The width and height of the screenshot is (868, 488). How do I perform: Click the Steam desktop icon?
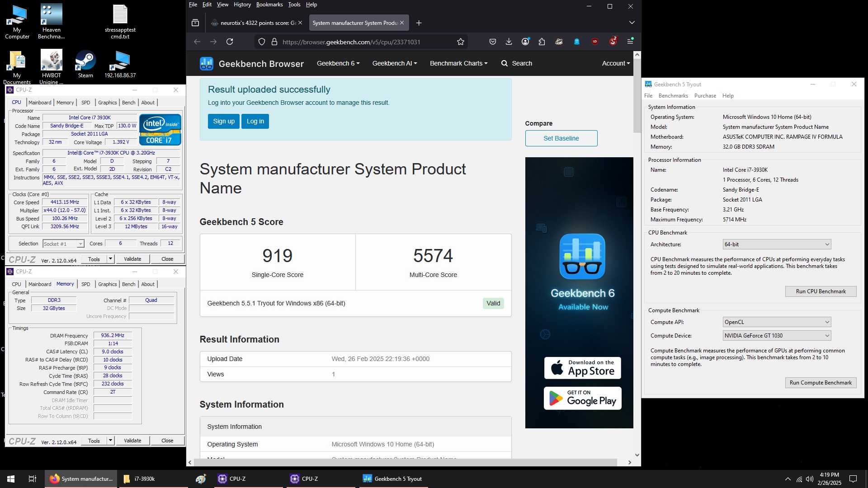pos(85,64)
